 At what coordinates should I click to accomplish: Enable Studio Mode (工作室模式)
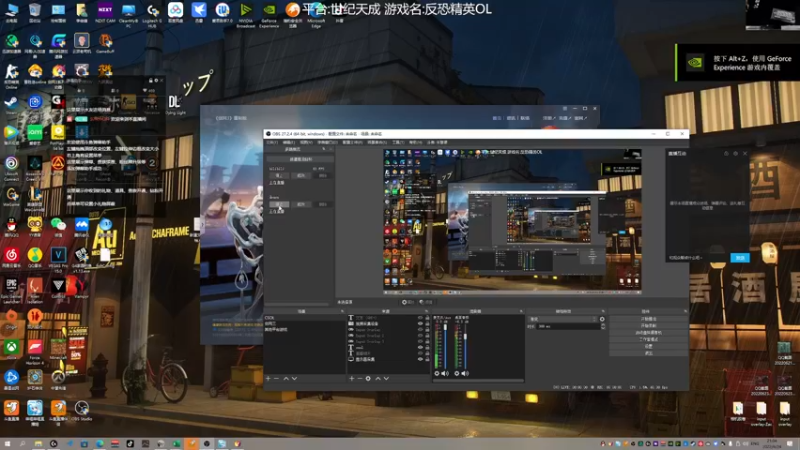[x=648, y=339]
